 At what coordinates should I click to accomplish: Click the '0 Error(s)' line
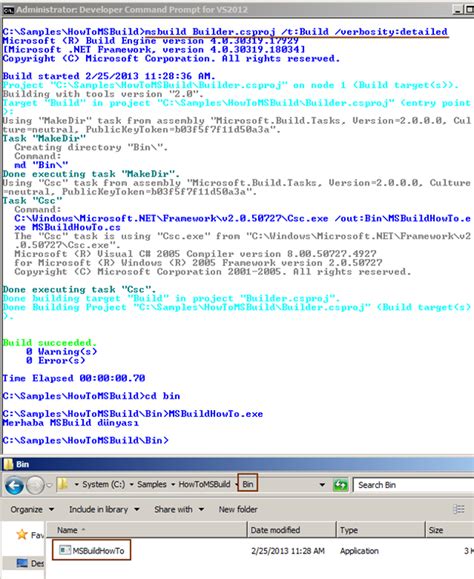tap(56, 360)
